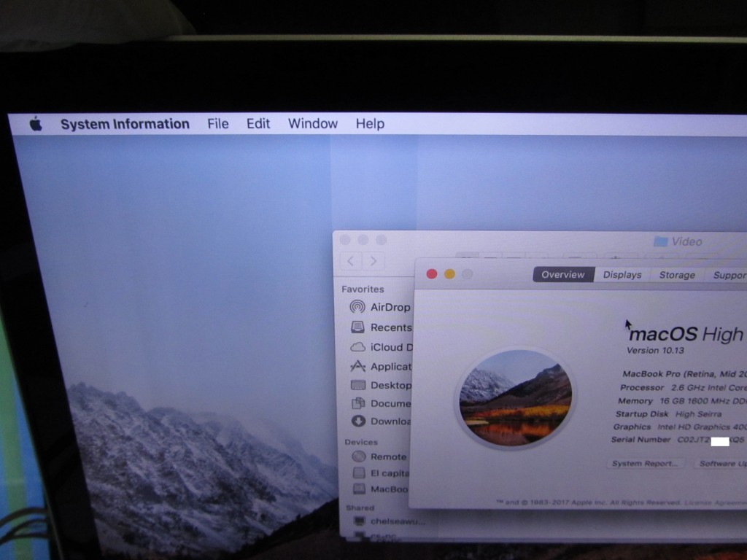
Task: Switch to the Displays tab
Action: click(x=622, y=275)
